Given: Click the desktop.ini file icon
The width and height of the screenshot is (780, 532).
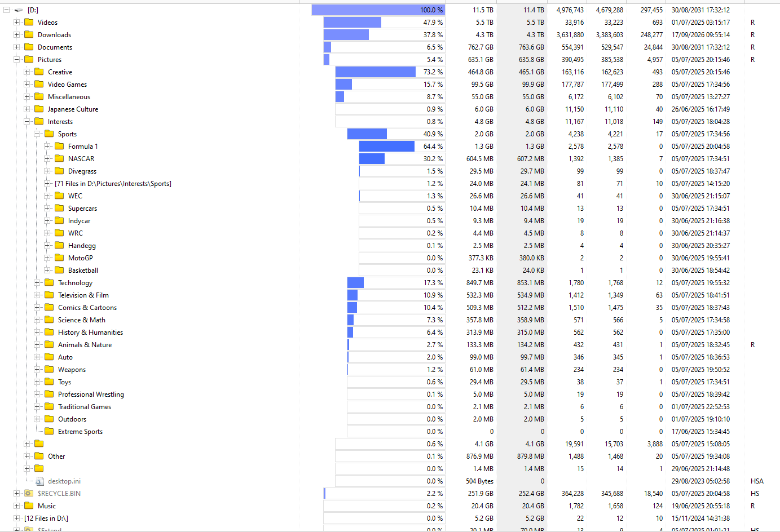Looking at the screenshot, I should (x=39, y=481).
